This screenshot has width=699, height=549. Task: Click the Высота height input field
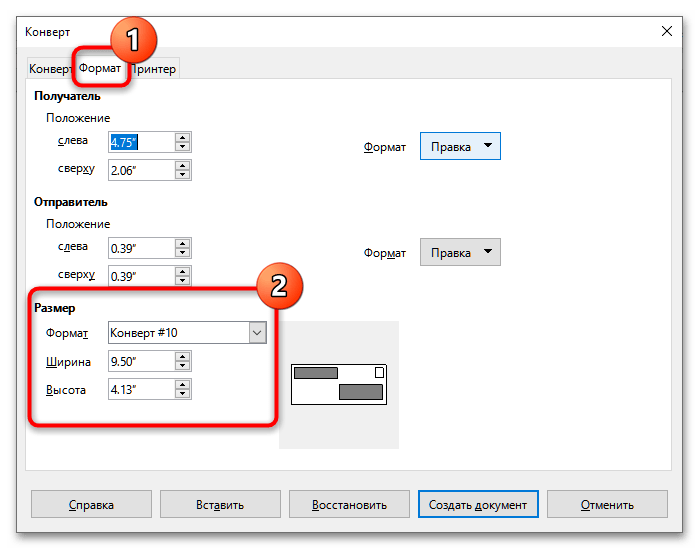[140, 389]
